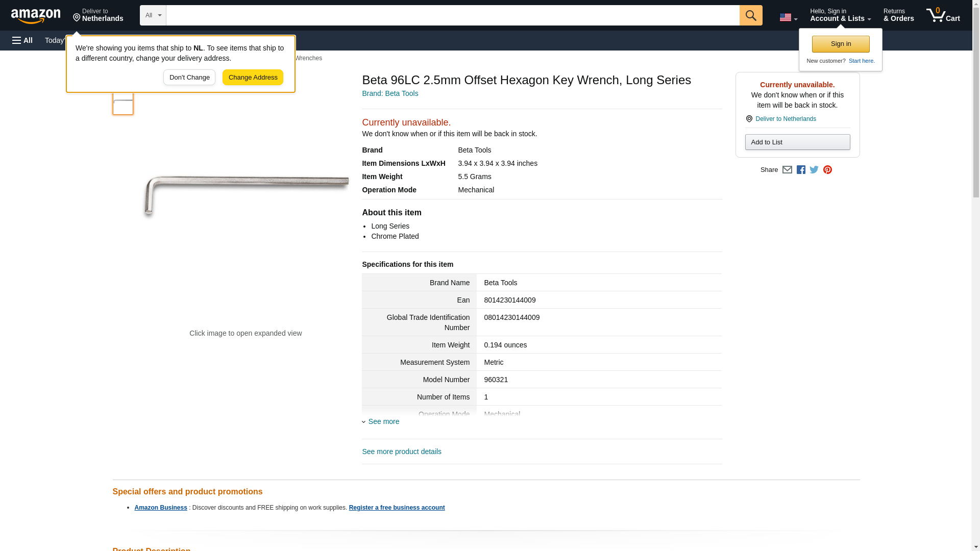
Task: Expand See more specifications
Action: coord(383,421)
